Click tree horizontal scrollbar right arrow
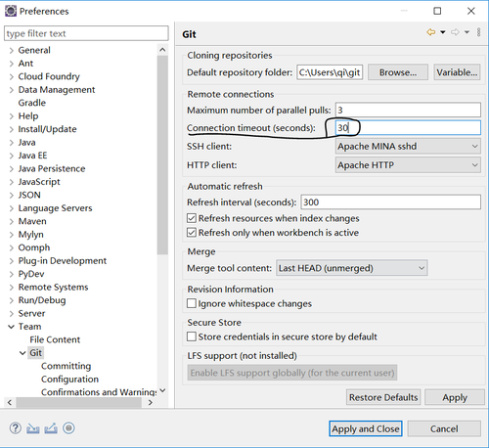Viewport: 489px width, 448px height. 151,403
